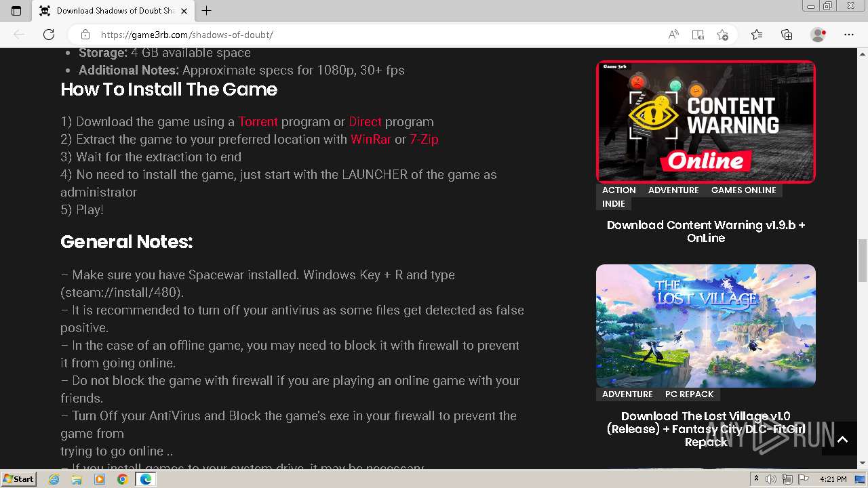Viewport: 868px width, 488px height.
Task: Follow the Direct program link
Action: tap(365, 122)
